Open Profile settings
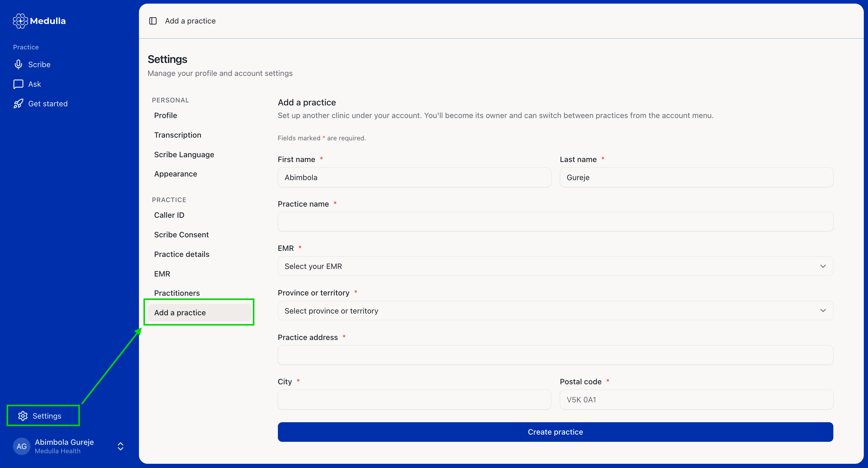This screenshot has height=468, width=868. (x=165, y=115)
